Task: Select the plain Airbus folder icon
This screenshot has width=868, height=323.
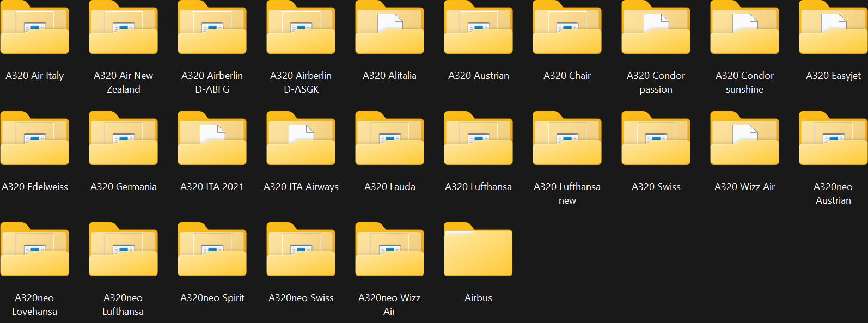Action: [x=479, y=249]
